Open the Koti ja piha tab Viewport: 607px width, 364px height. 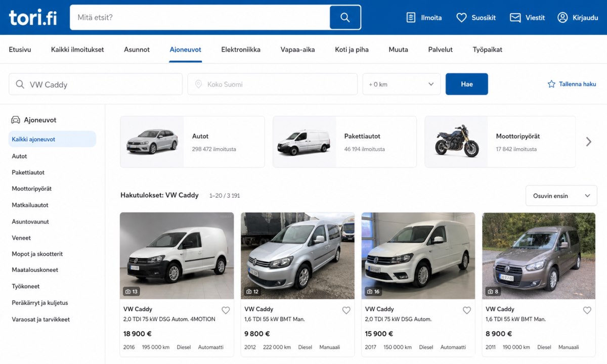point(352,50)
